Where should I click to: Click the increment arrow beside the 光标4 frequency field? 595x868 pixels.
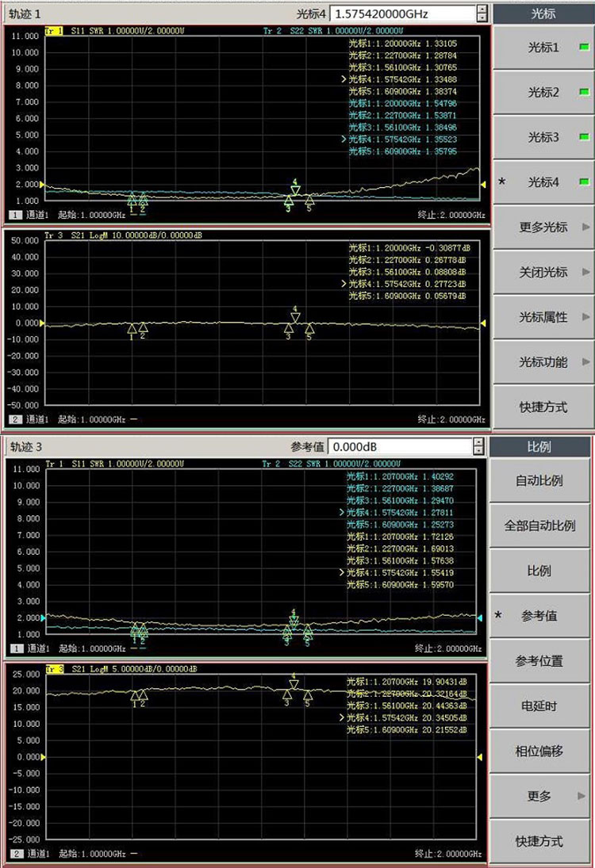(x=482, y=10)
